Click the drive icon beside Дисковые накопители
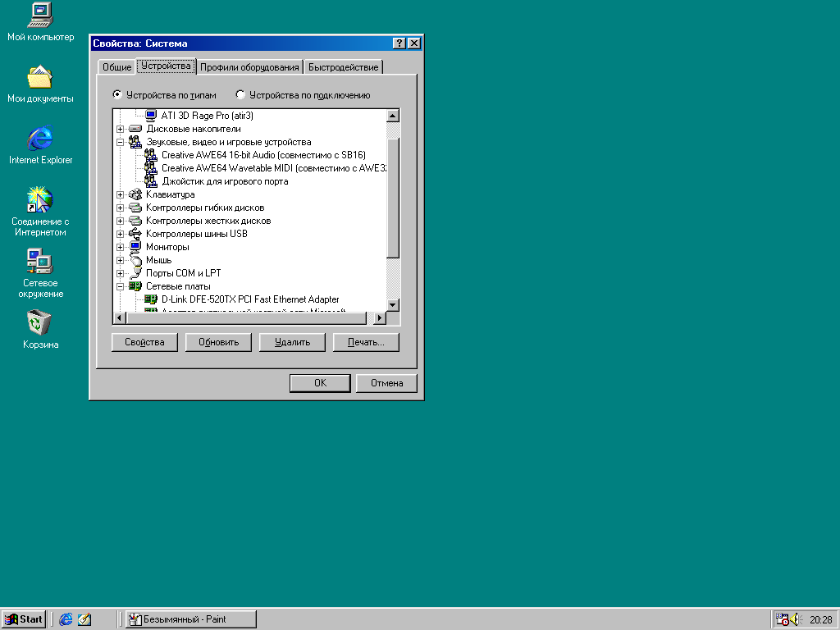Image resolution: width=840 pixels, height=630 pixels. [135, 129]
